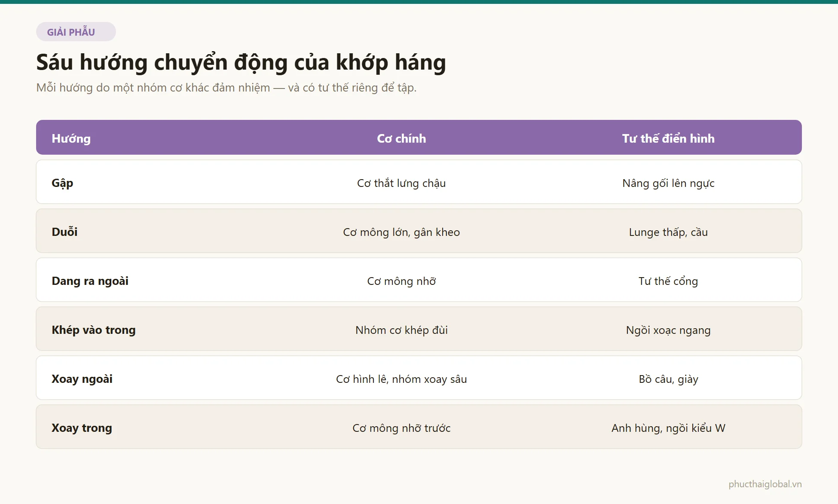The image size is (838, 504).
Task: Click the cell 'Cơ mông lớn, gân kheo'
Action: click(x=401, y=232)
